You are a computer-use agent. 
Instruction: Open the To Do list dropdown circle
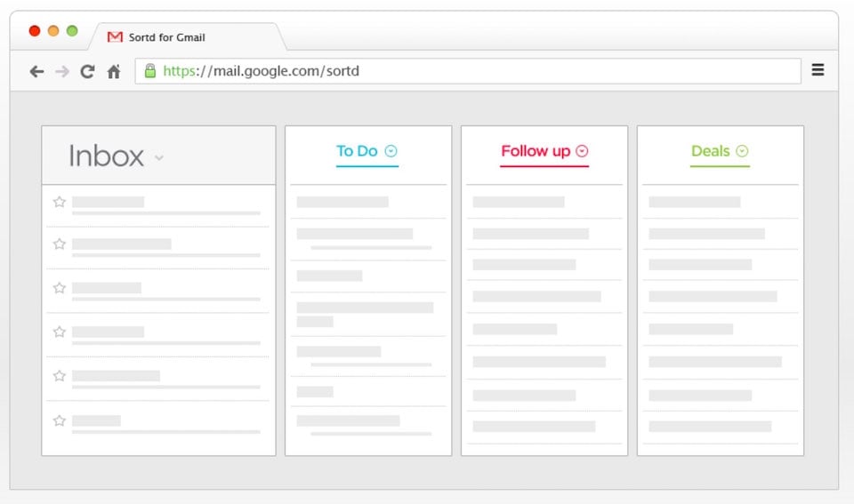point(391,151)
